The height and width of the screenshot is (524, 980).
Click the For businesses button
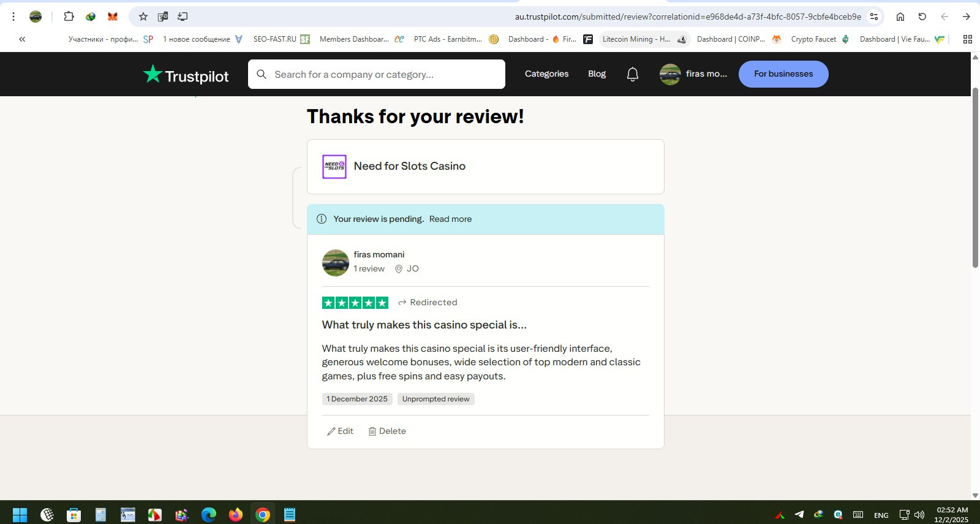tap(783, 74)
